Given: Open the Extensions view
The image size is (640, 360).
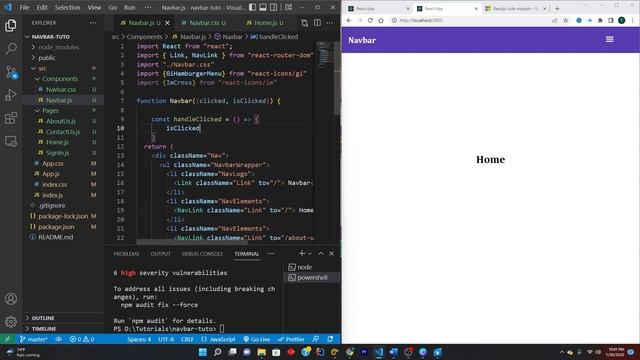Looking at the screenshot, I should [11, 118].
